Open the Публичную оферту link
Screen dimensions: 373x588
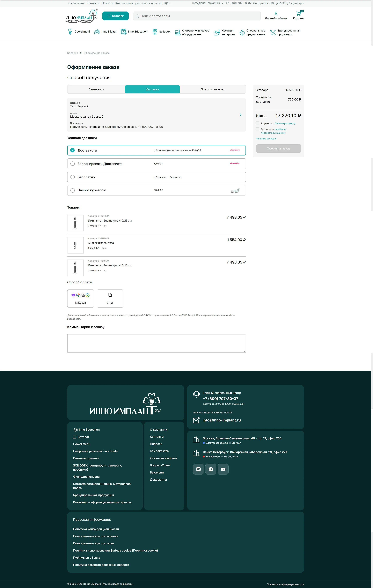pyautogui.click(x=285, y=123)
